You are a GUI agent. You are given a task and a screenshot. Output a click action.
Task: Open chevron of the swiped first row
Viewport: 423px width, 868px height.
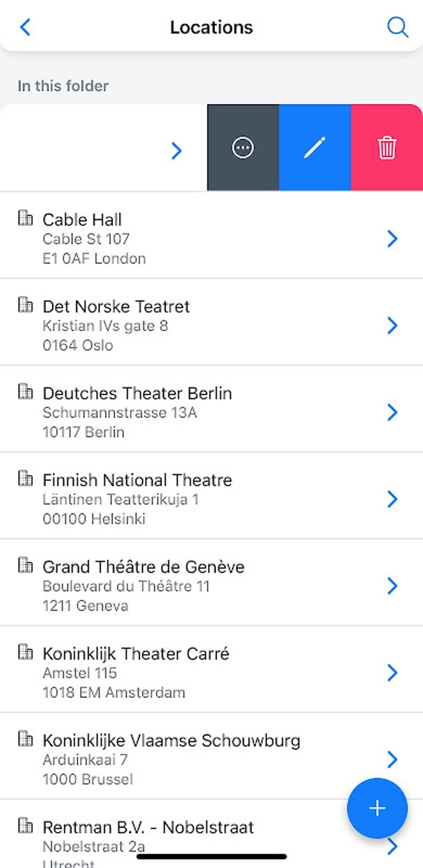coord(177,151)
